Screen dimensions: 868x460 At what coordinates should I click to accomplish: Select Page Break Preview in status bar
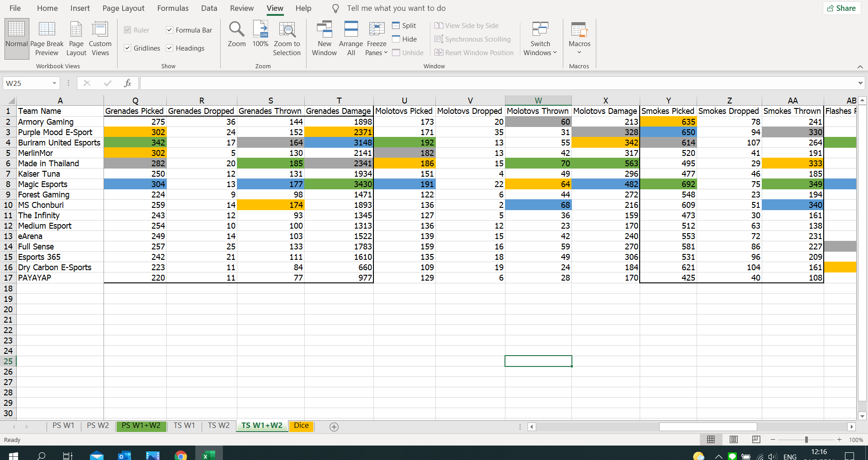[756, 440]
